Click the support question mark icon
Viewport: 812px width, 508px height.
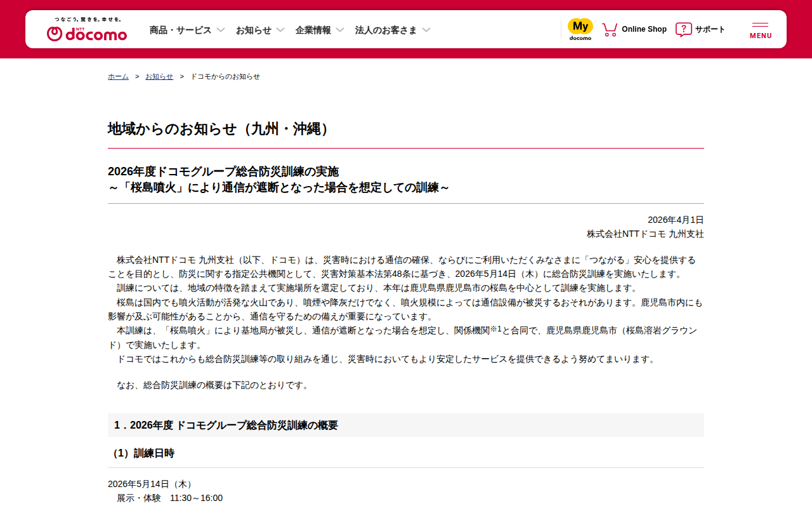pyautogui.click(x=683, y=29)
